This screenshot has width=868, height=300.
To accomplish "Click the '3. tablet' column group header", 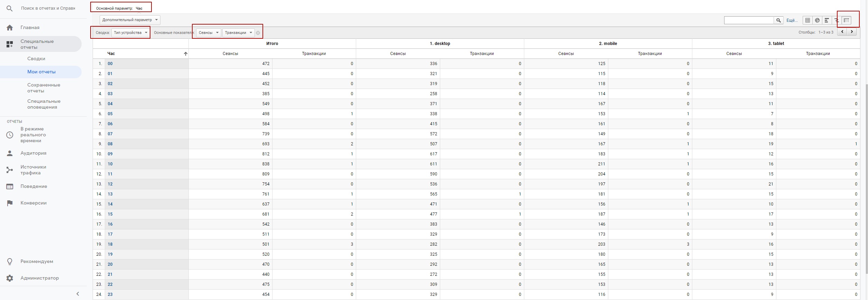I will click(x=776, y=44).
